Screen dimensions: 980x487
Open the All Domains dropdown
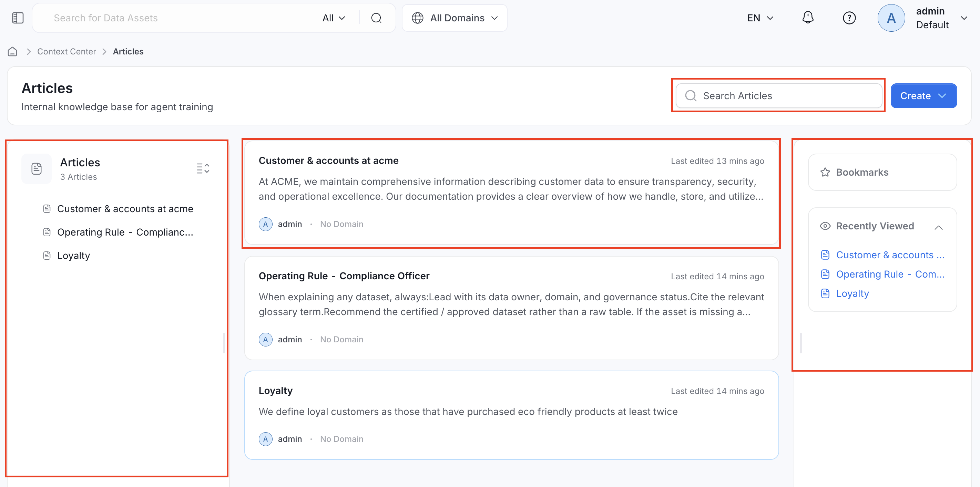pos(455,18)
